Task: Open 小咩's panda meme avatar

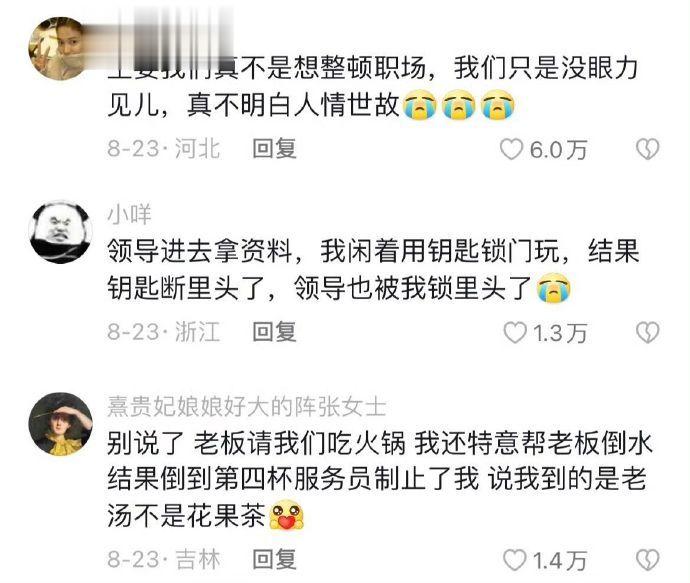Action: 61,232
